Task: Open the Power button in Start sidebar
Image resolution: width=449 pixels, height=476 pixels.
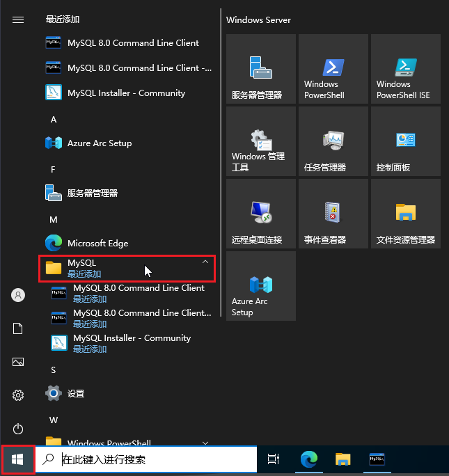Action: (18, 429)
